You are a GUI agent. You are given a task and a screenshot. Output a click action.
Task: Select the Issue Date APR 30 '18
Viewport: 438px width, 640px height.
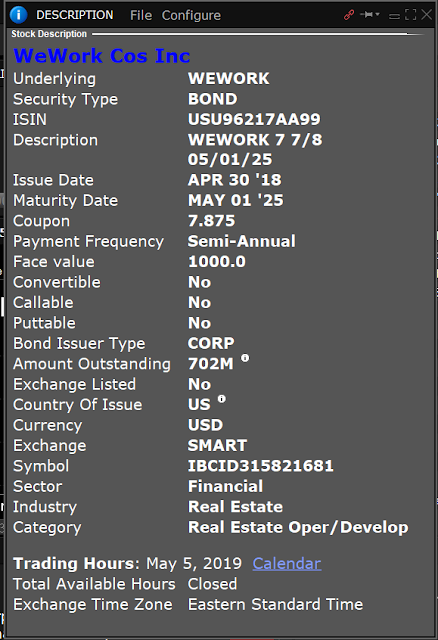235,180
